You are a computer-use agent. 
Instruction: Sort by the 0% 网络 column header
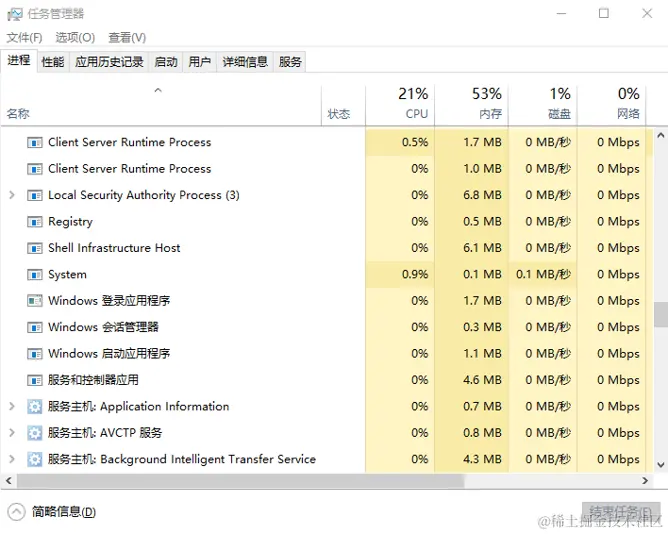tap(611, 105)
